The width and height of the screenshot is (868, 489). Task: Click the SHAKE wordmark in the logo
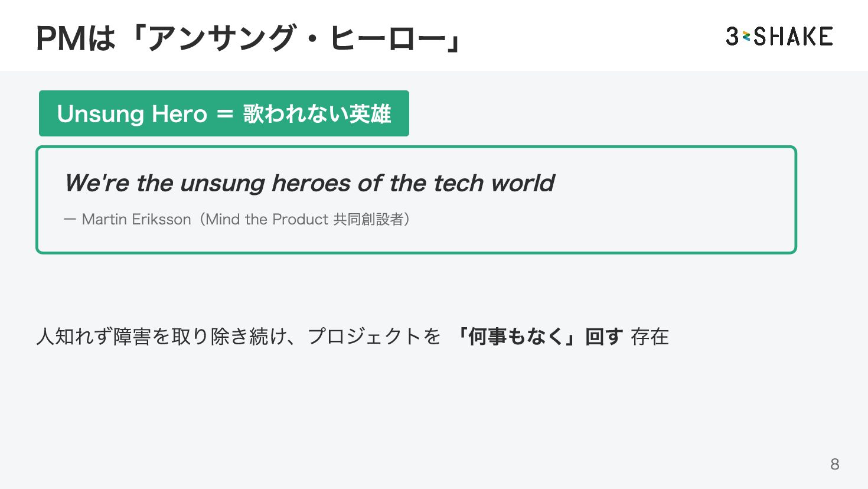tap(793, 37)
